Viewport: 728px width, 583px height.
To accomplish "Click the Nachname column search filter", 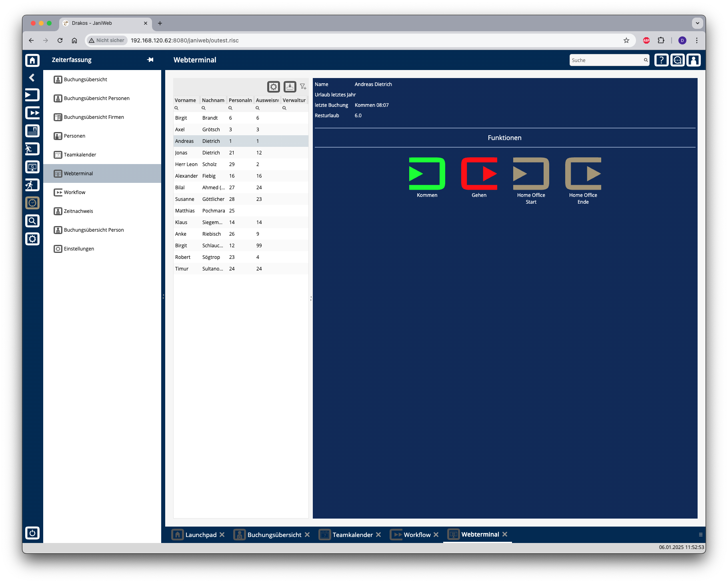I will [213, 108].
